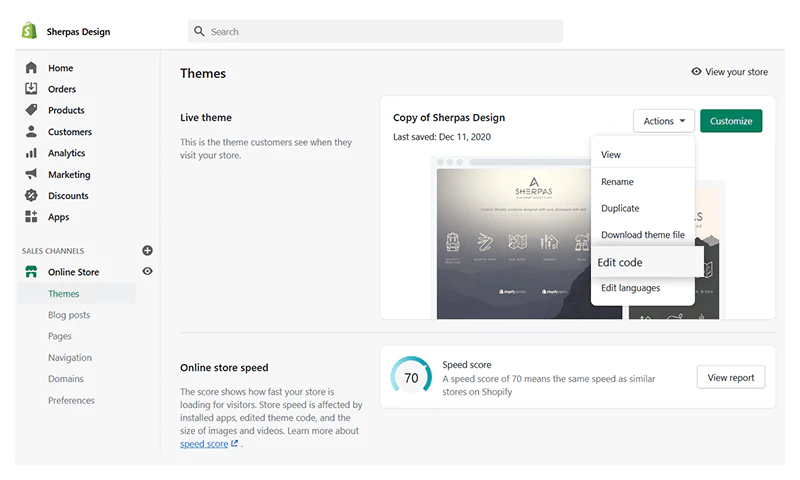This screenshot has width=800, height=480.
Task: Click external link icon after speed score
Action: [234, 443]
